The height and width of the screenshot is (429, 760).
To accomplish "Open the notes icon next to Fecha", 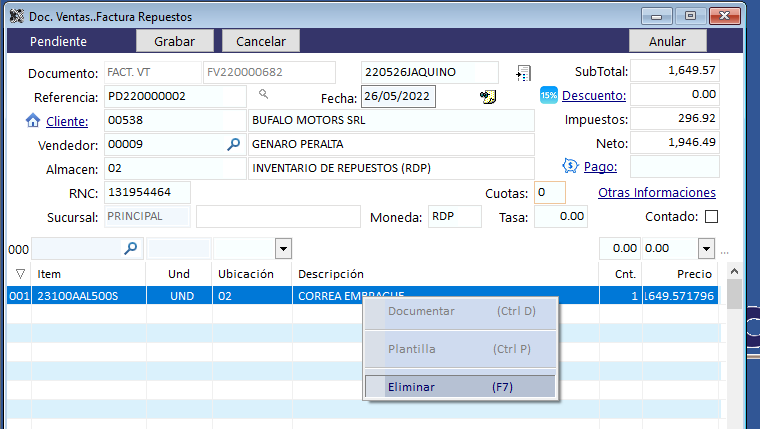I will coord(488,96).
